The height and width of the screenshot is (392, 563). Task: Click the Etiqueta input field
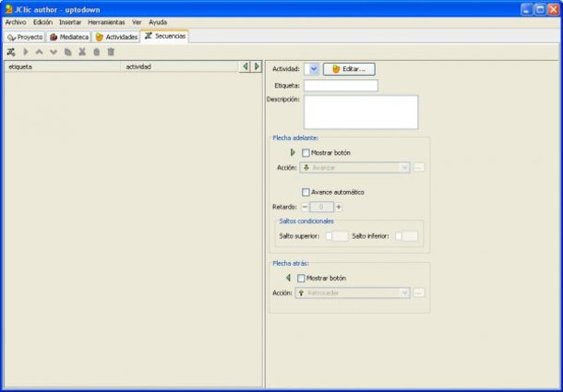(341, 86)
